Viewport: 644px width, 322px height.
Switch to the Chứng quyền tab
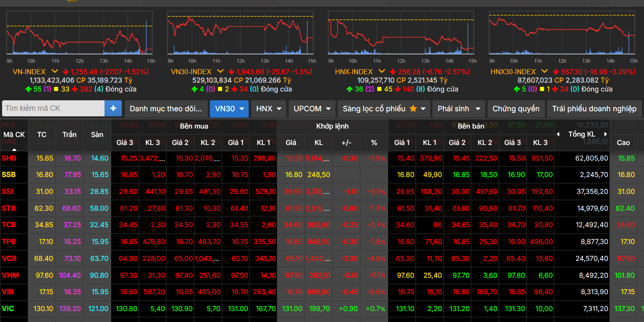[516, 109]
